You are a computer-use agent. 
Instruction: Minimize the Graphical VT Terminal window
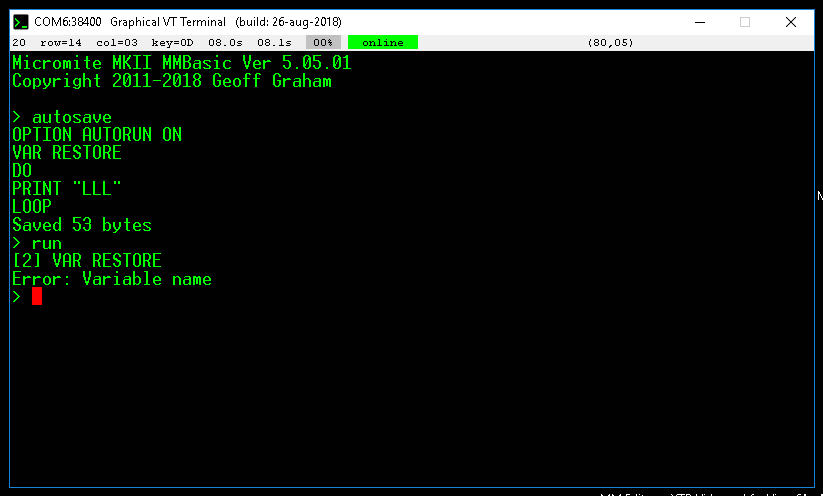point(697,21)
